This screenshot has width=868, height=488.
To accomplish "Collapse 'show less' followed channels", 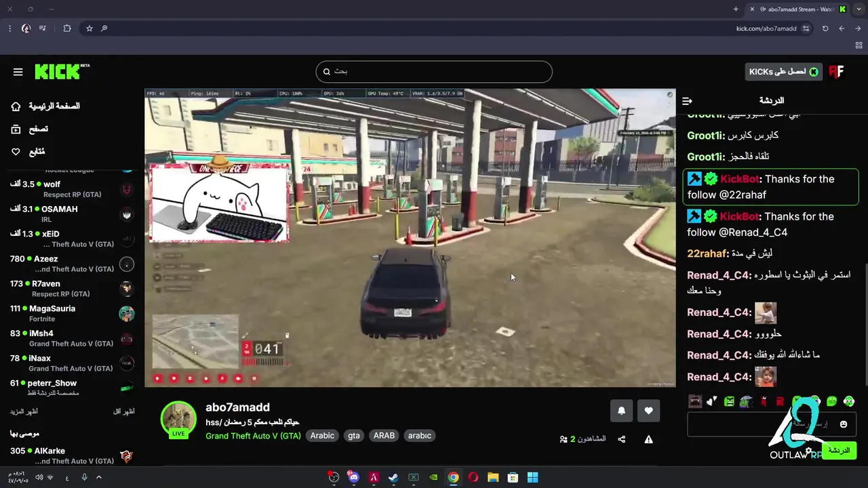I will [x=123, y=411].
